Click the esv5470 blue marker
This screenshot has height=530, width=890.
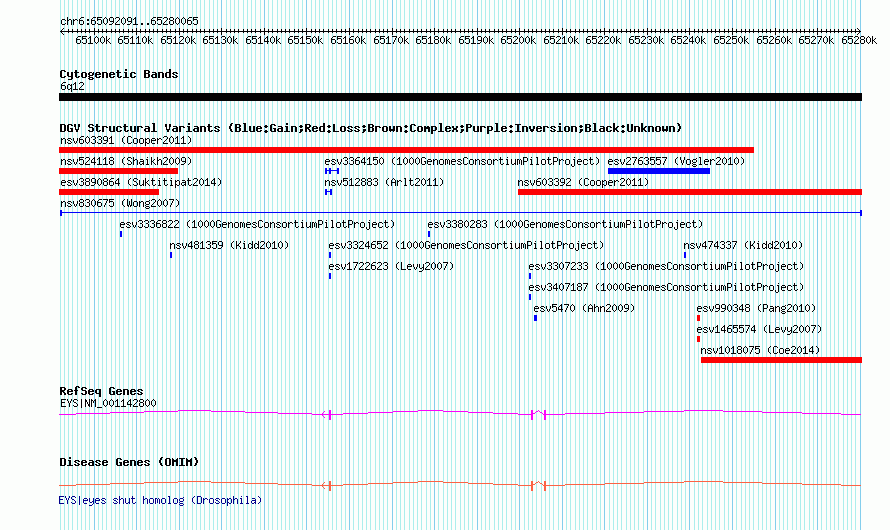(535, 318)
